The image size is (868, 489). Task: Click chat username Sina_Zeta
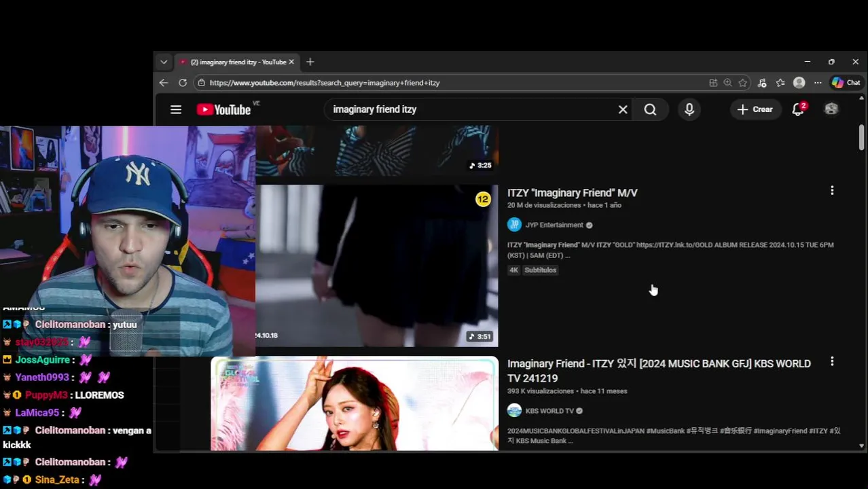(x=57, y=480)
